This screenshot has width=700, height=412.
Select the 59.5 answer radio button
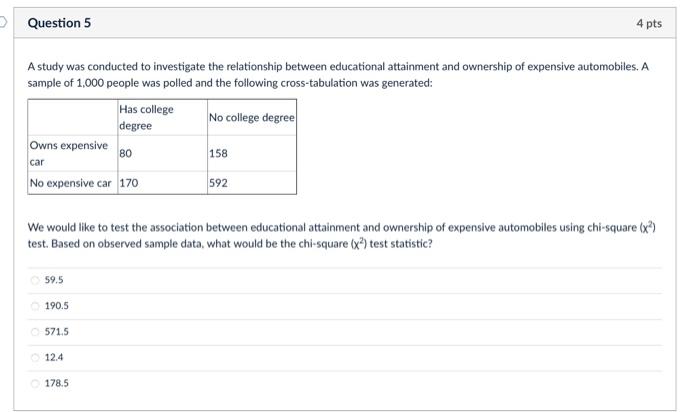click(x=35, y=280)
